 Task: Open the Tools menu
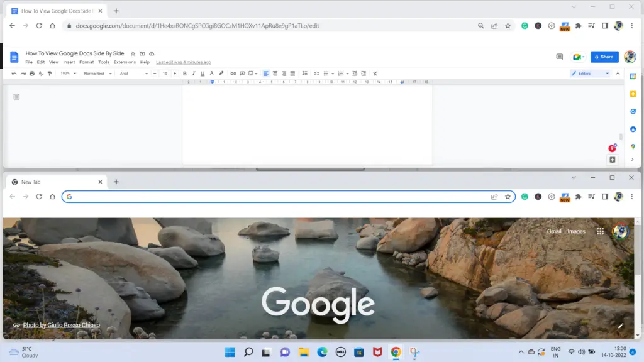click(104, 62)
